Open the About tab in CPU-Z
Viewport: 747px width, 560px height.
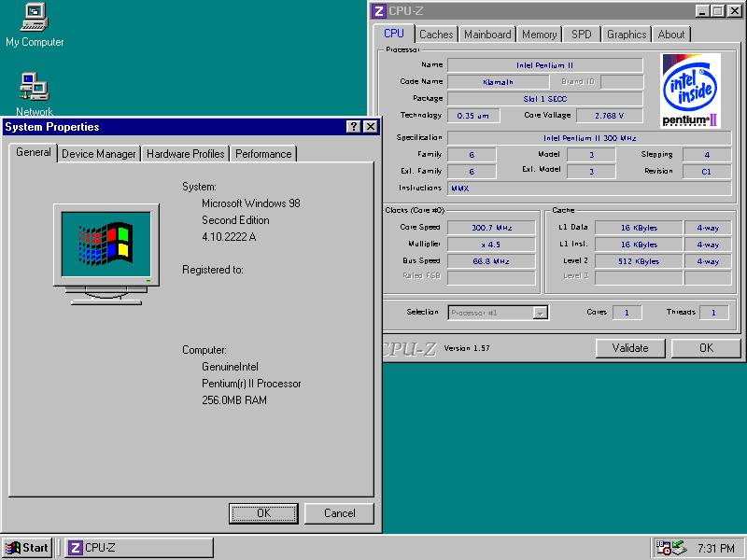[670, 35]
